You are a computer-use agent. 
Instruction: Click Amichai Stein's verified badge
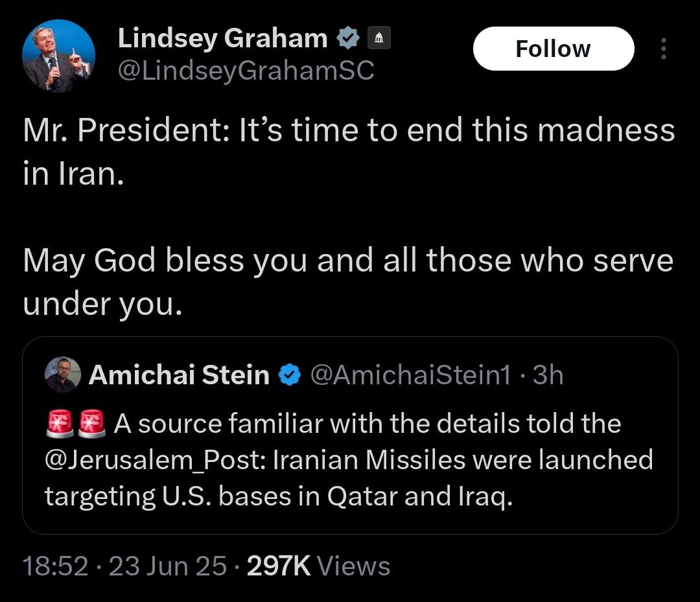point(290,375)
